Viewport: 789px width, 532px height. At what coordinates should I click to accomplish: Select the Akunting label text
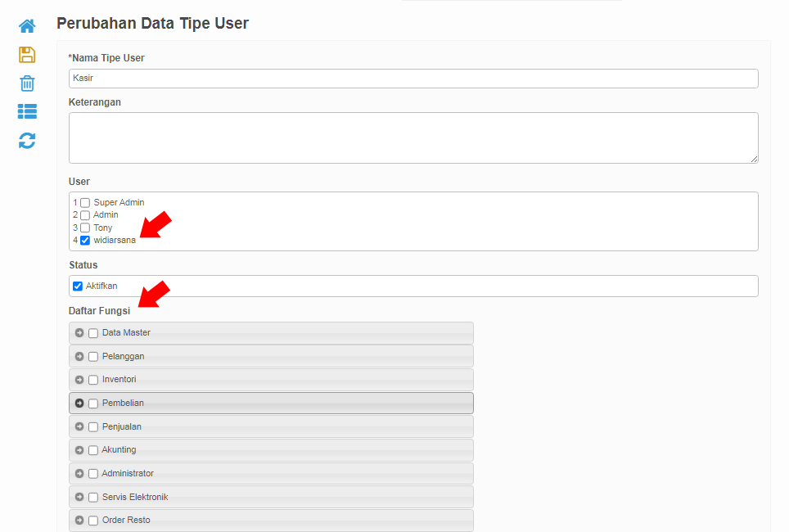pos(119,450)
